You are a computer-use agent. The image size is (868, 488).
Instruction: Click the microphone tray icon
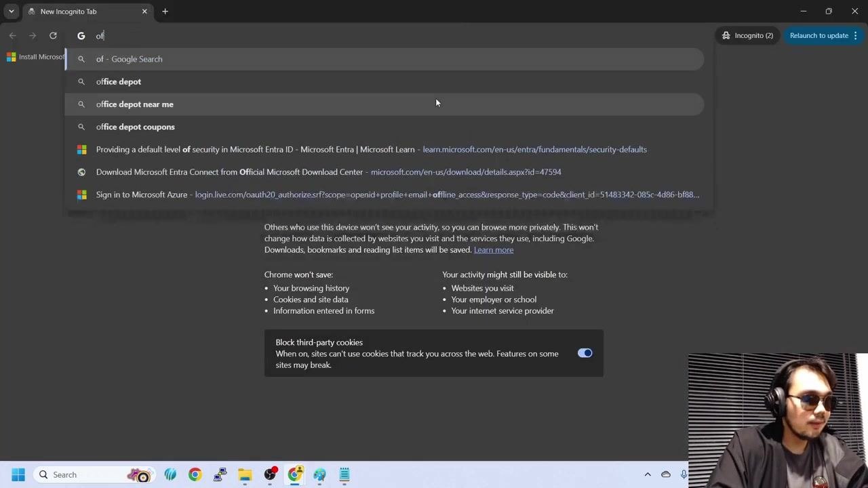click(684, 474)
